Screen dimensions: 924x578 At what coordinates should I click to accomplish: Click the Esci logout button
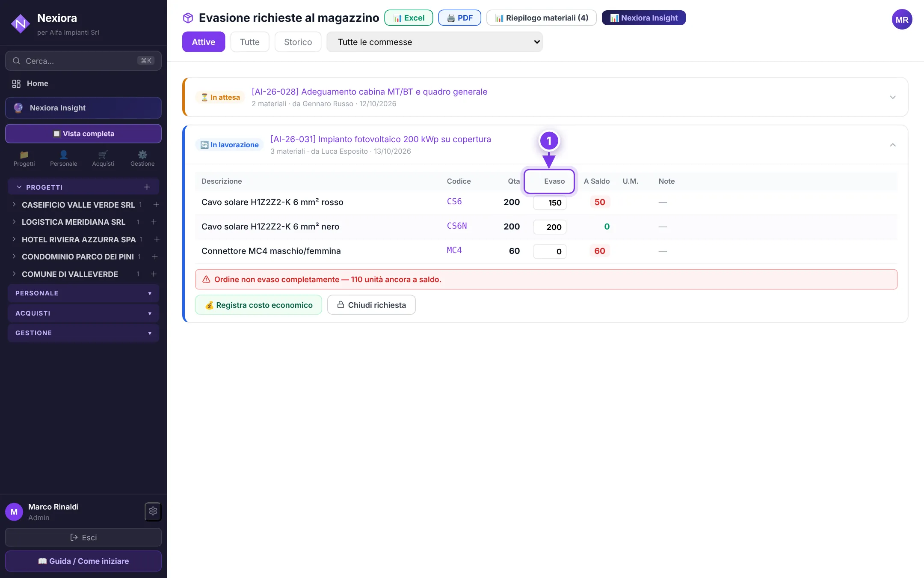coord(83,537)
